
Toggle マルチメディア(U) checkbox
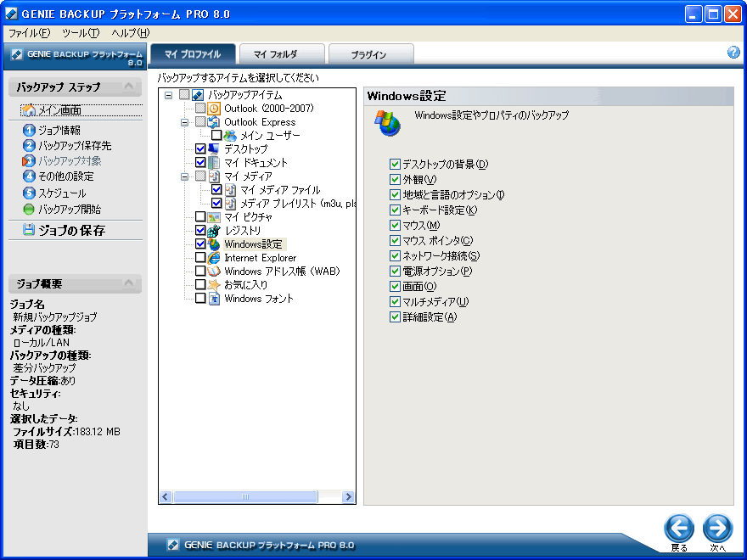395,301
